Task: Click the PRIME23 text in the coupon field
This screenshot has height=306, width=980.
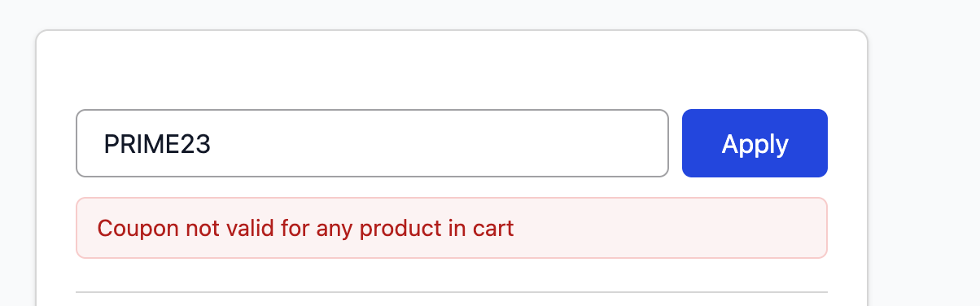Action: [158, 144]
